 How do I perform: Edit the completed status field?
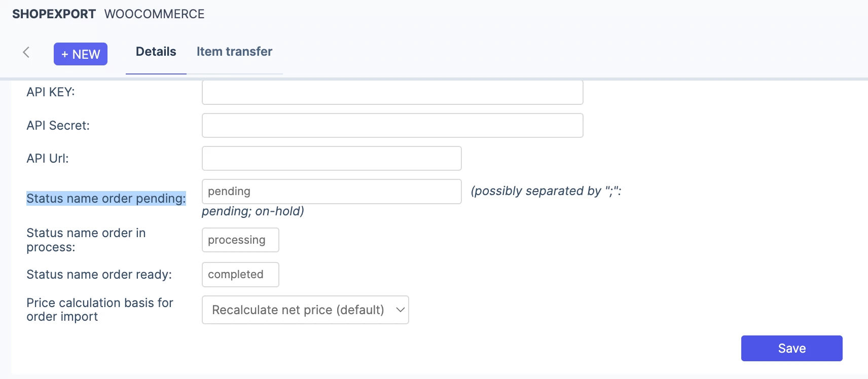coord(240,275)
